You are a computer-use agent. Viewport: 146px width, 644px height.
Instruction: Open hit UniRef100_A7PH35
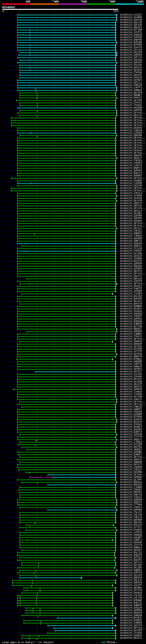[x=131, y=37]
